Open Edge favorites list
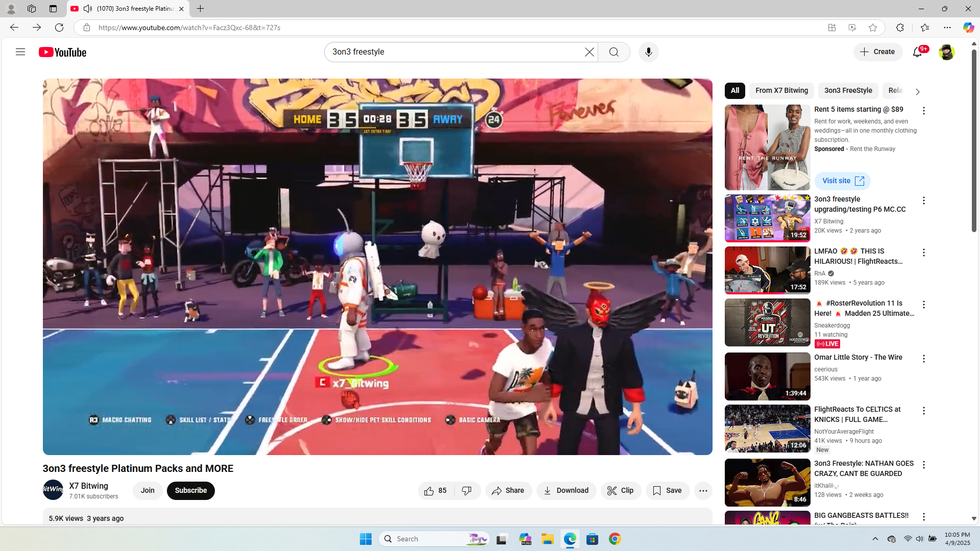The height and width of the screenshot is (551, 980). [x=924, y=28]
